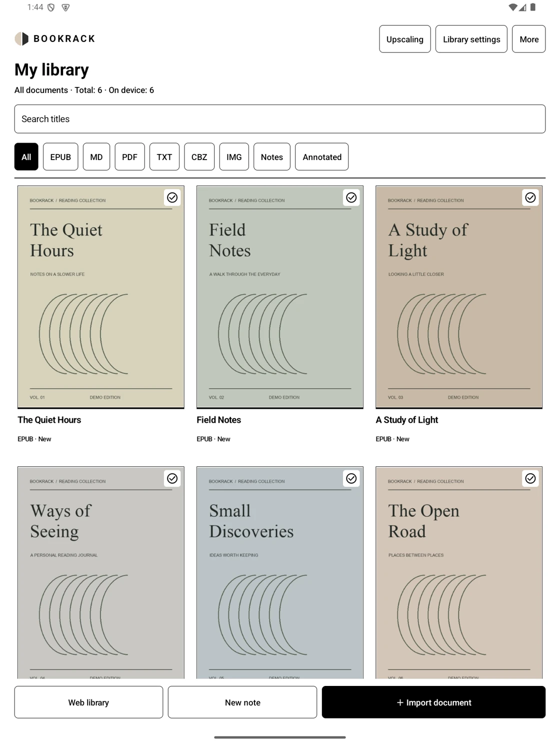560x747 pixels.
Task: Toggle checkmark on The Quiet Hours cover
Action: tap(172, 198)
